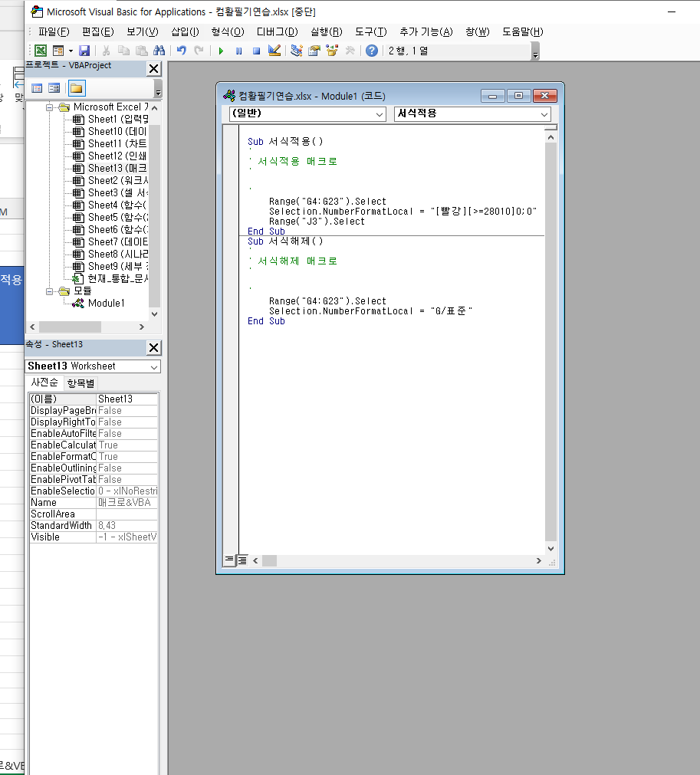
Task: Collapse the 모듈 folder node
Action: tap(49, 291)
